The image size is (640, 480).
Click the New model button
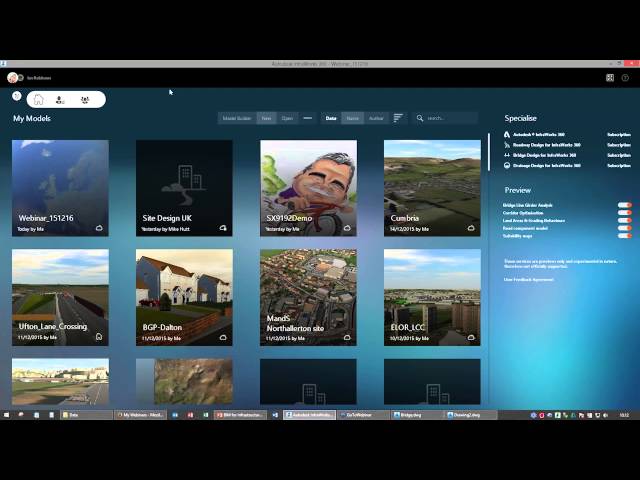pos(267,118)
